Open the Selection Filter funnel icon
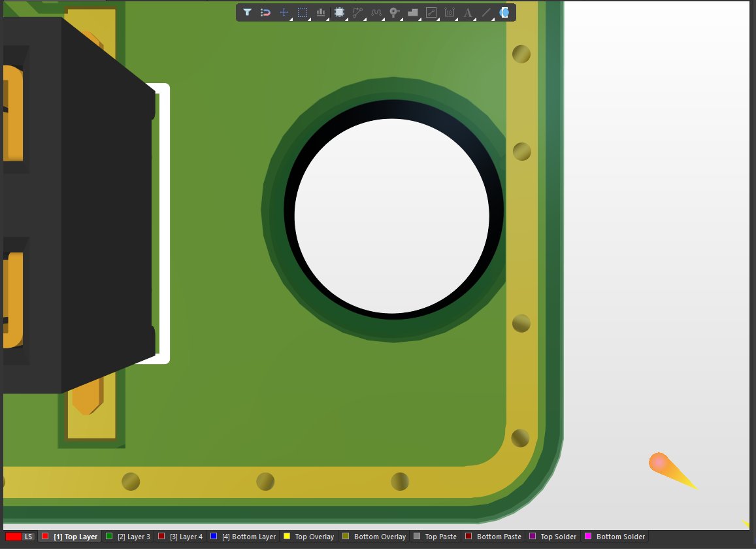Image resolution: width=756 pixels, height=549 pixels. tap(247, 12)
